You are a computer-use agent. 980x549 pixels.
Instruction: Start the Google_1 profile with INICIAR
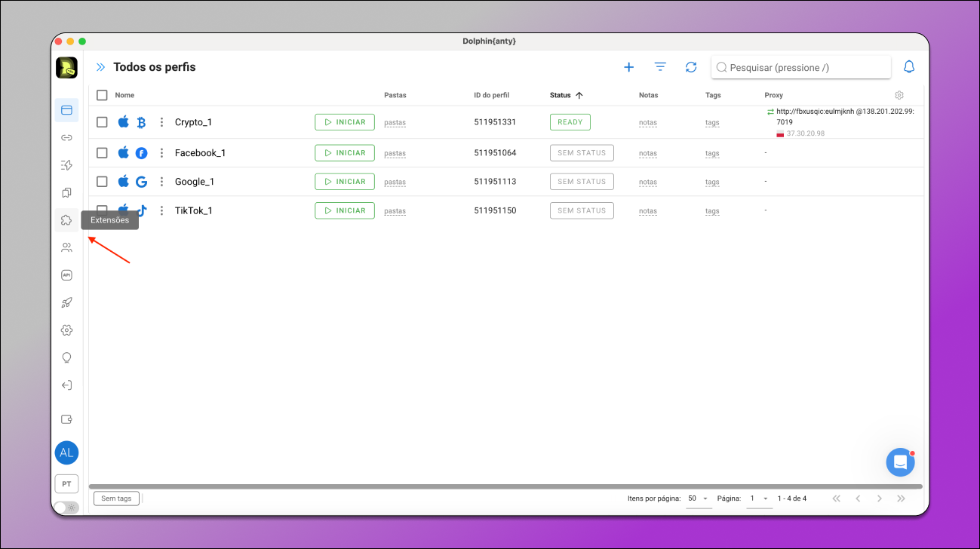[x=345, y=182]
